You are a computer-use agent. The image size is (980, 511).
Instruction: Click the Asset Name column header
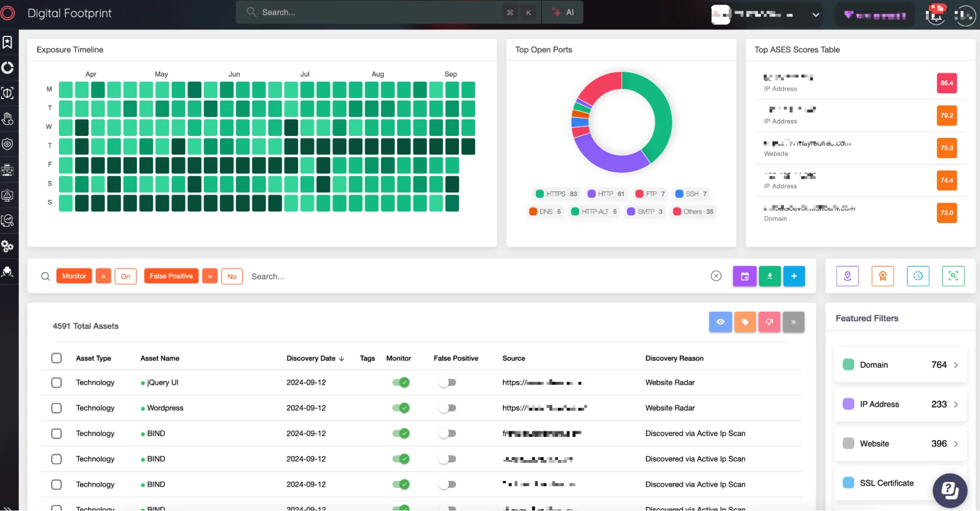(160, 358)
